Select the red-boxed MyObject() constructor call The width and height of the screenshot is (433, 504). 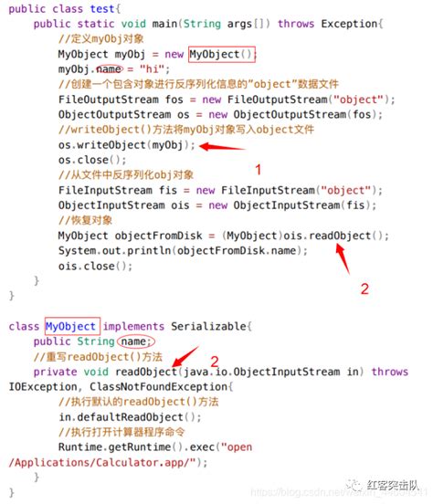[x=222, y=54]
